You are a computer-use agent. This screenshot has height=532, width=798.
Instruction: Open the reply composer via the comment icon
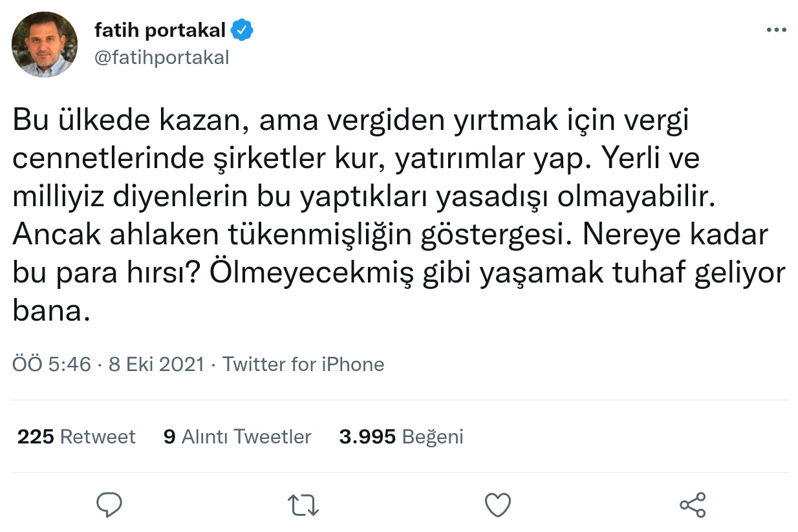point(109,506)
